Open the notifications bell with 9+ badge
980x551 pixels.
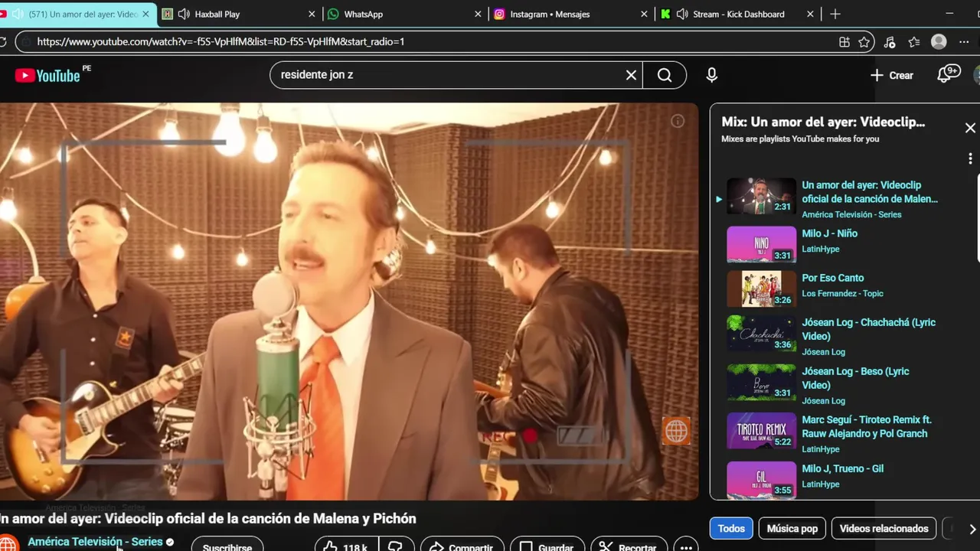[949, 74]
